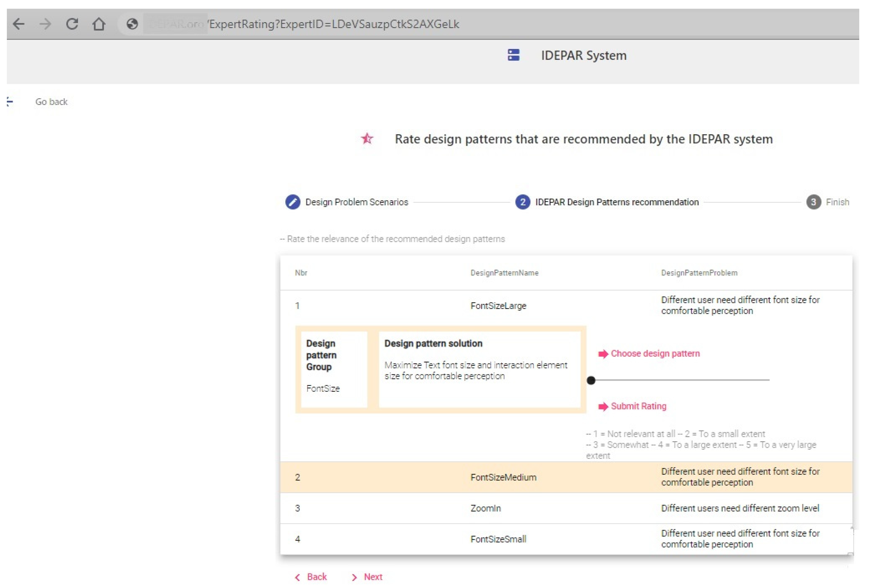Click the IDEPAR System logo icon

[513, 55]
